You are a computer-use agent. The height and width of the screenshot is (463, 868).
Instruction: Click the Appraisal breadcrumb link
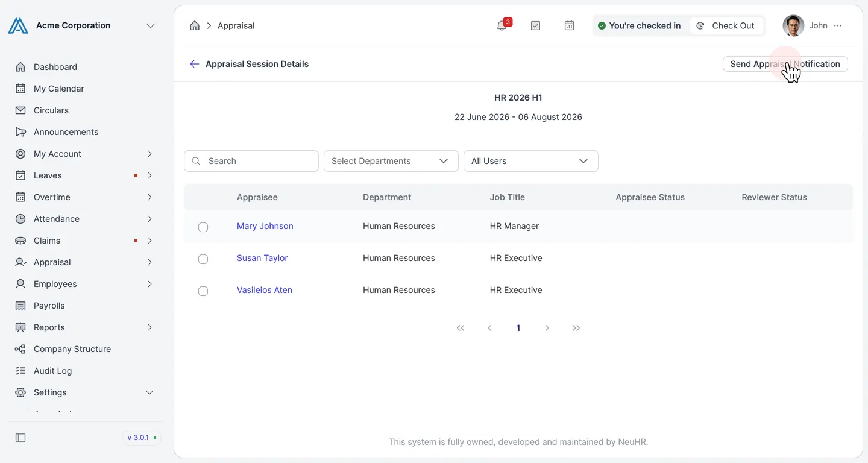pos(236,25)
